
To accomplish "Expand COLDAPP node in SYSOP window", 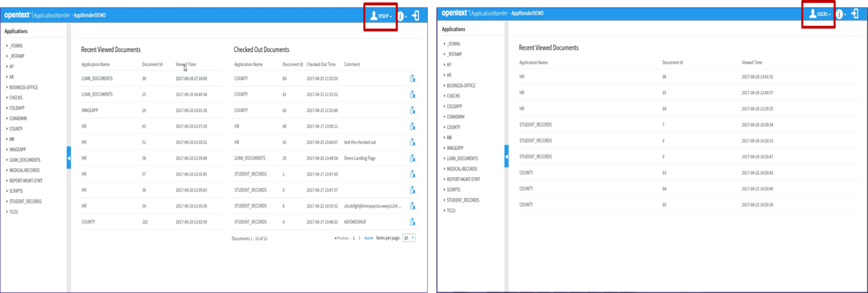I will 7,108.
